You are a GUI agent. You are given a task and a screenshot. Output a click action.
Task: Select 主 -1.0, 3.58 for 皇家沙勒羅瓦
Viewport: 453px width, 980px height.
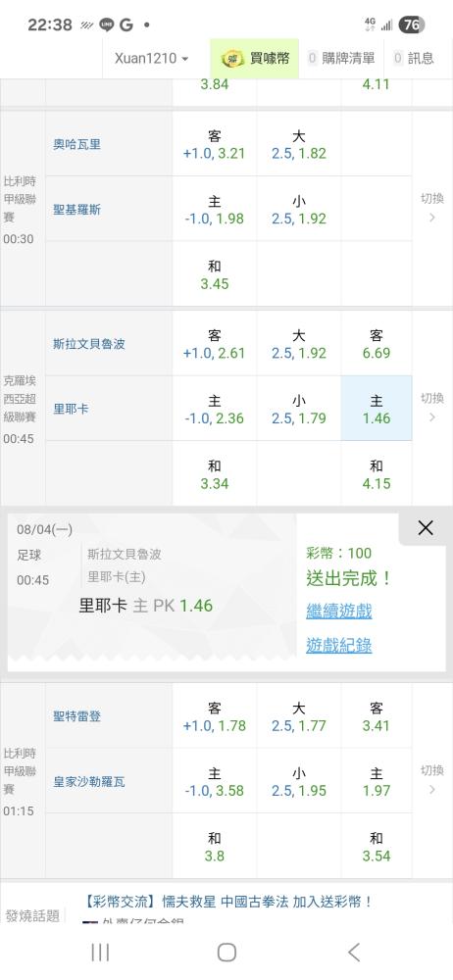click(215, 782)
